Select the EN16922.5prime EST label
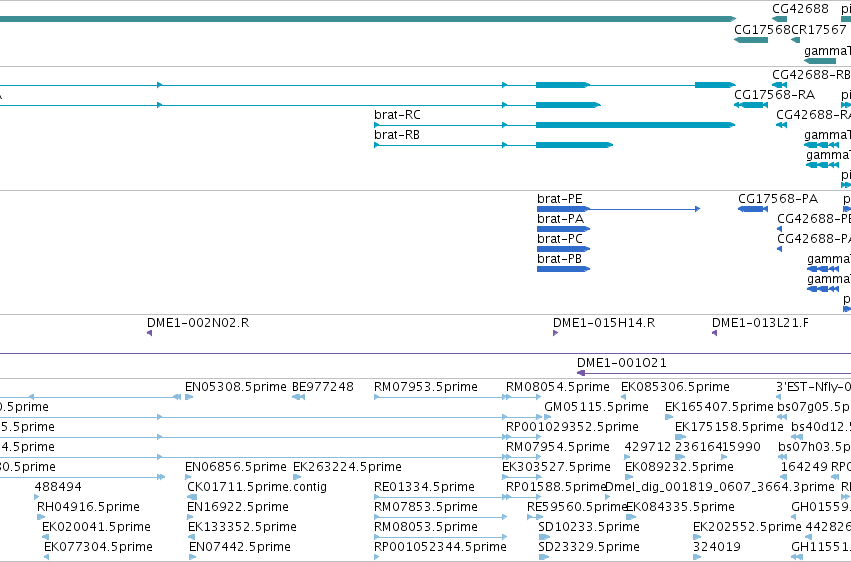 (x=238, y=507)
